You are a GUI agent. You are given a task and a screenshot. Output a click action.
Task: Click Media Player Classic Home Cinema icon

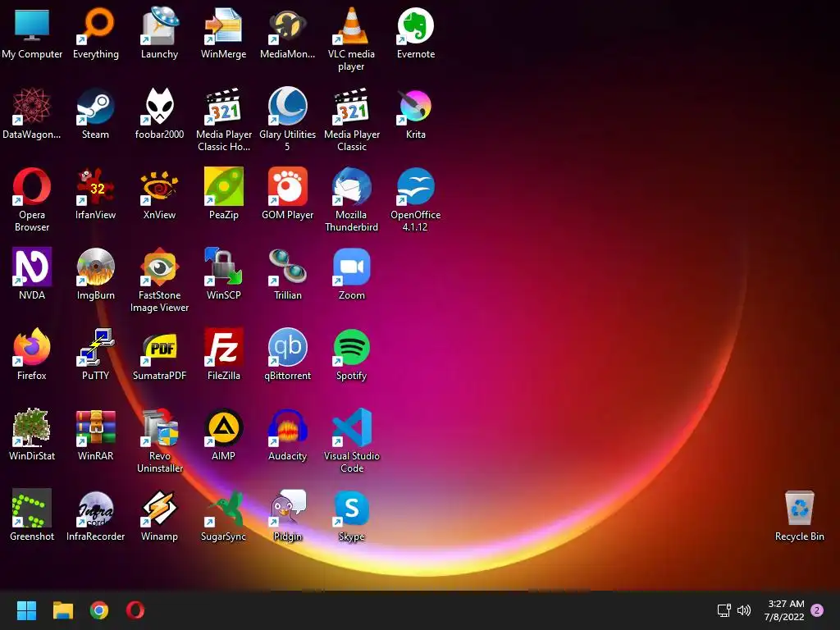click(x=223, y=106)
